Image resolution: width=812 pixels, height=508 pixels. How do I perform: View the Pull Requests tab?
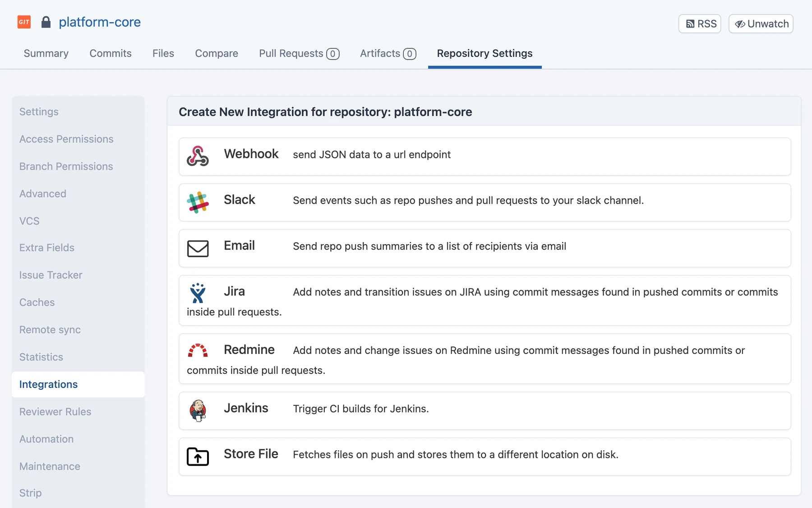pos(299,53)
